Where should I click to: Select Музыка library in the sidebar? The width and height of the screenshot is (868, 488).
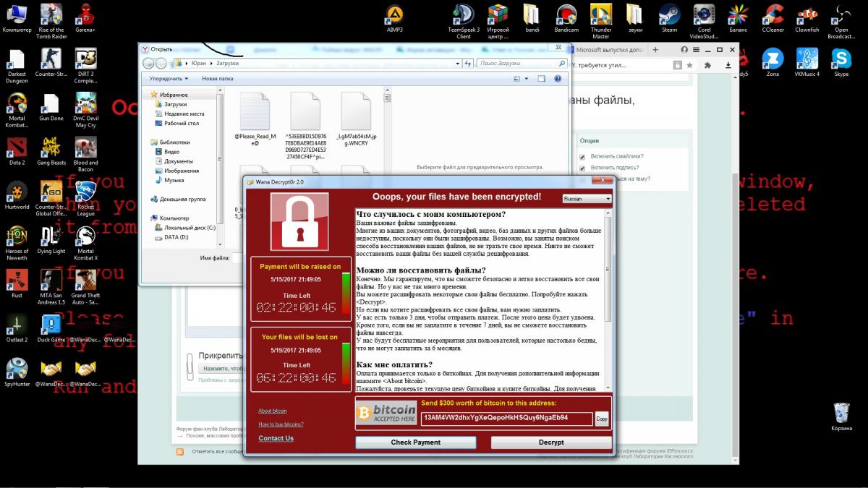(x=169, y=180)
